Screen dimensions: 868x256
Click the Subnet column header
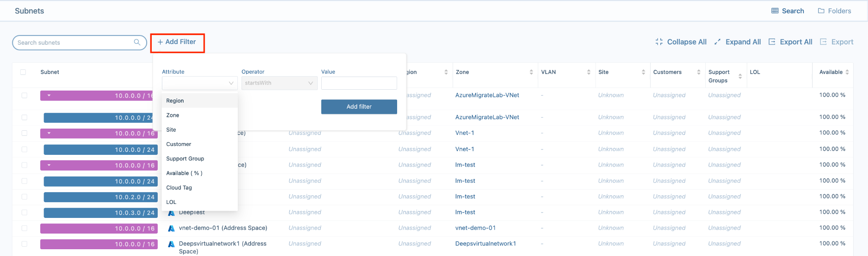pos(50,72)
